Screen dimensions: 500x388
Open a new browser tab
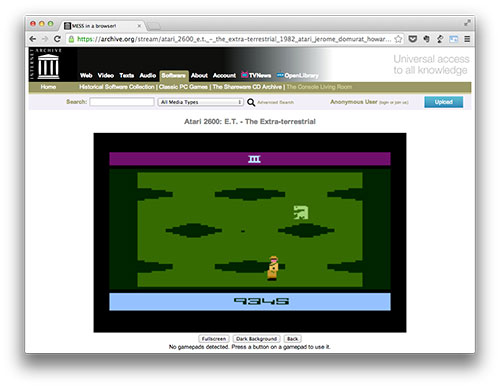[154, 26]
